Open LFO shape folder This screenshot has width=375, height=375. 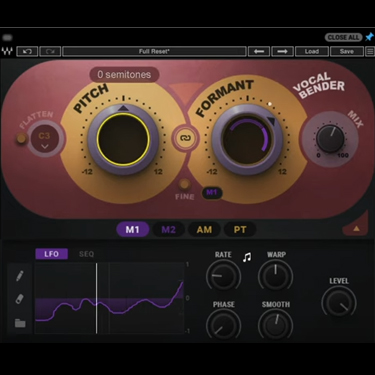(x=20, y=323)
